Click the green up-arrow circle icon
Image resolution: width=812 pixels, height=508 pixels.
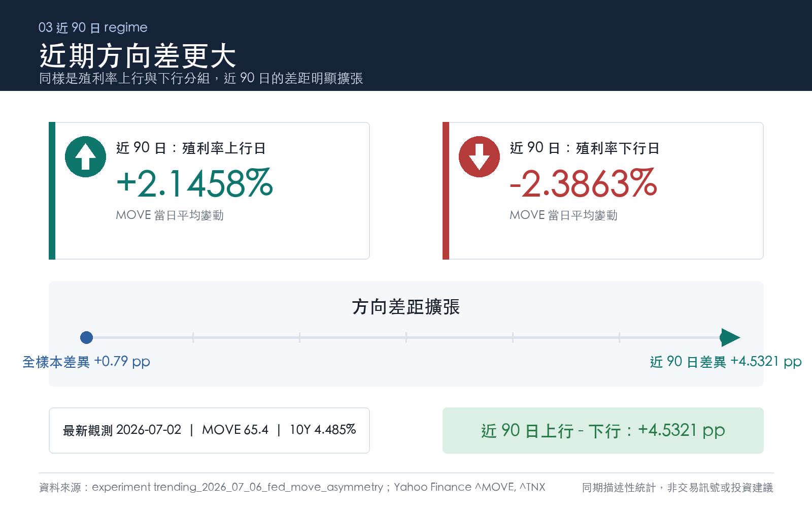pyautogui.click(x=85, y=156)
